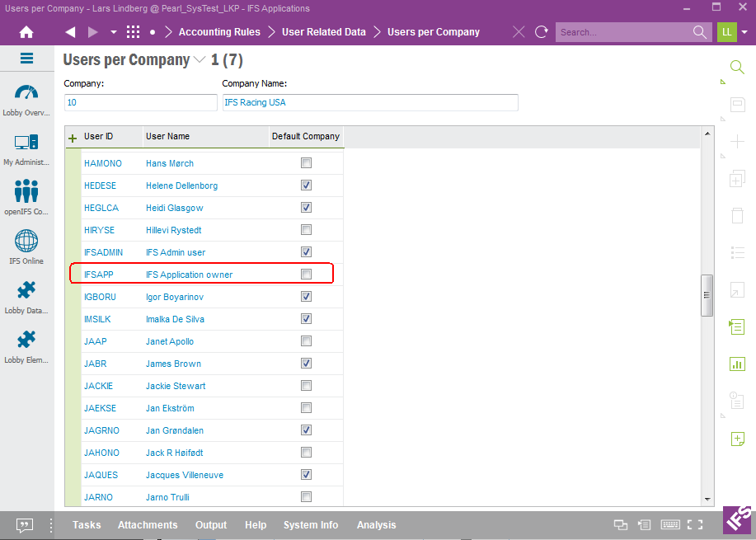Open Lobby Overview in sidebar
The height and width of the screenshot is (540, 756).
(26, 98)
